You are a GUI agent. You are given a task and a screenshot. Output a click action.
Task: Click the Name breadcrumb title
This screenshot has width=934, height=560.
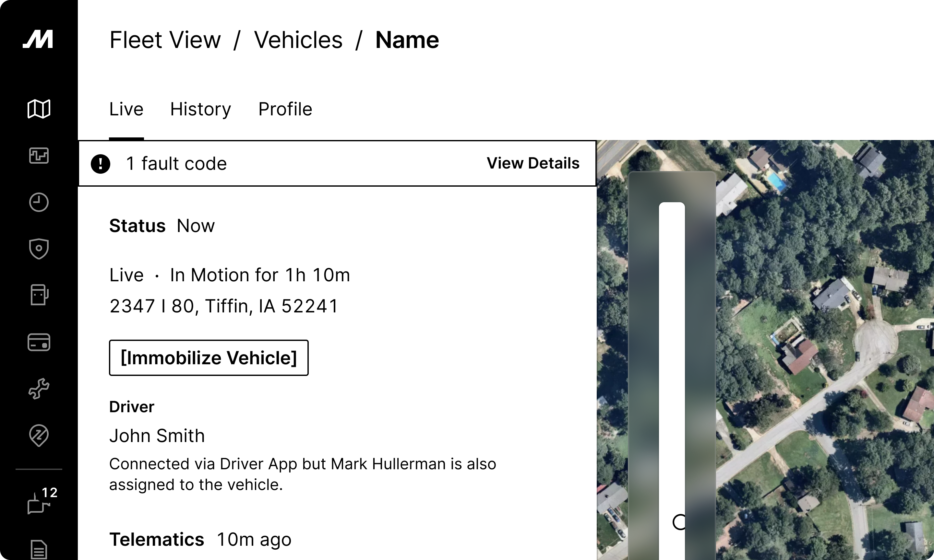[407, 40]
